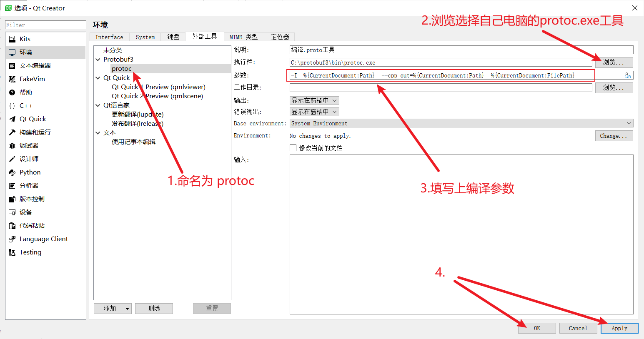644x339 pixels.
Task: Select the 外部工具 tab
Action: (x=205, y=36)
